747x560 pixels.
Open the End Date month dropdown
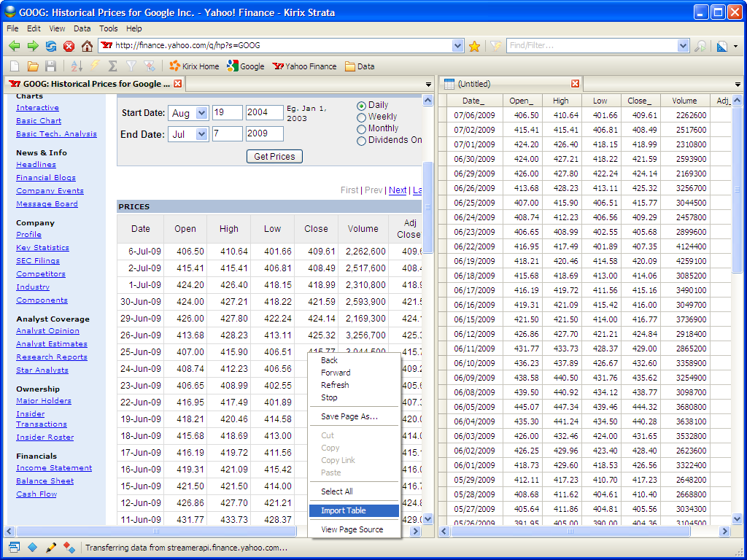[201, 134]
